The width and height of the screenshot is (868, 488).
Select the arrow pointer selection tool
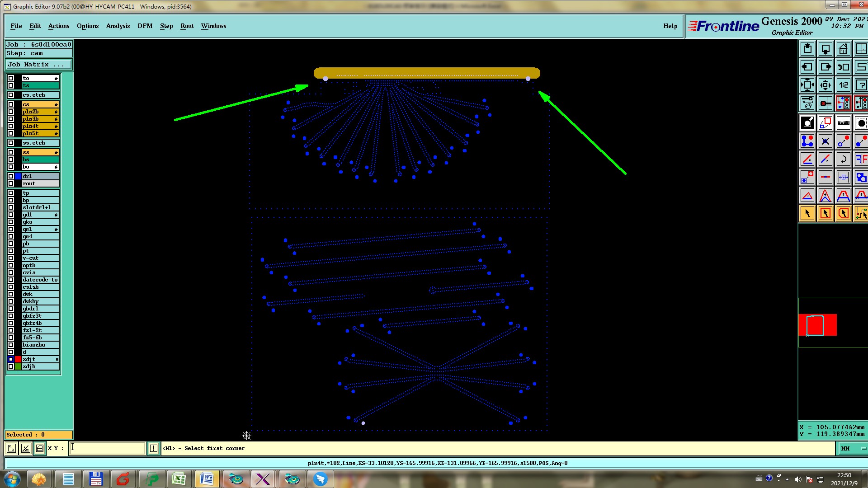[x=807, y=213]
